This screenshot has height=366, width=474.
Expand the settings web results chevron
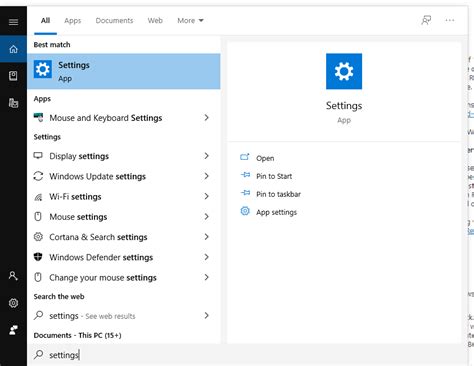point(207,315)
